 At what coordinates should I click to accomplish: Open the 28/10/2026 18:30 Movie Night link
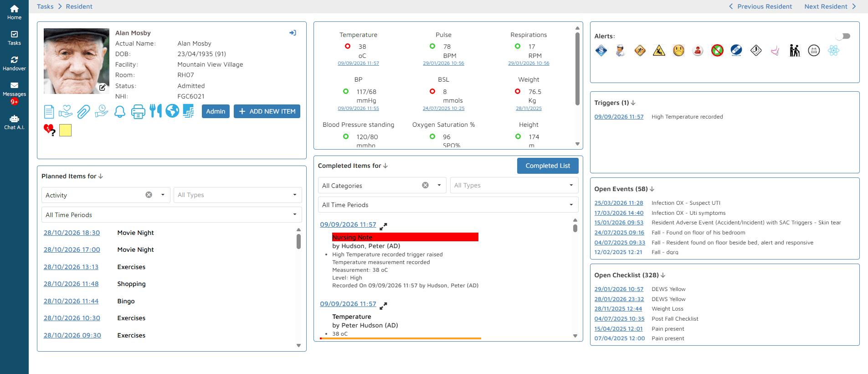(x=72, y=233)
